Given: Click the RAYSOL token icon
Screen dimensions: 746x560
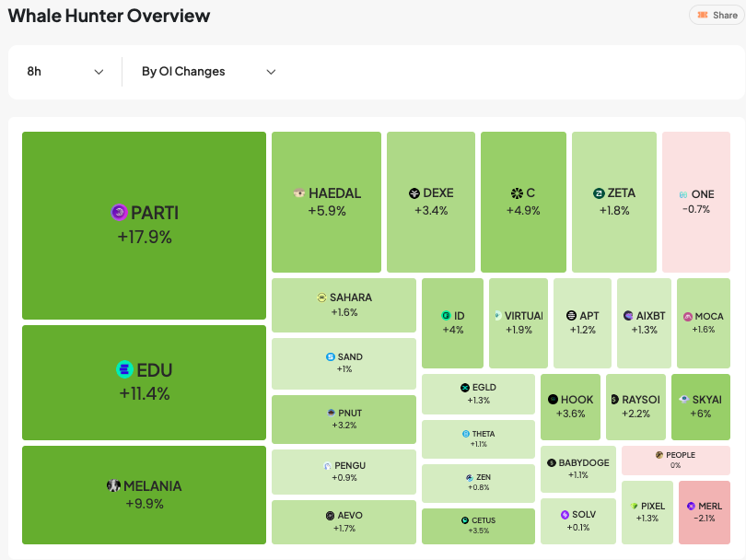Looking at the screenshot, I should coord(614,399).
